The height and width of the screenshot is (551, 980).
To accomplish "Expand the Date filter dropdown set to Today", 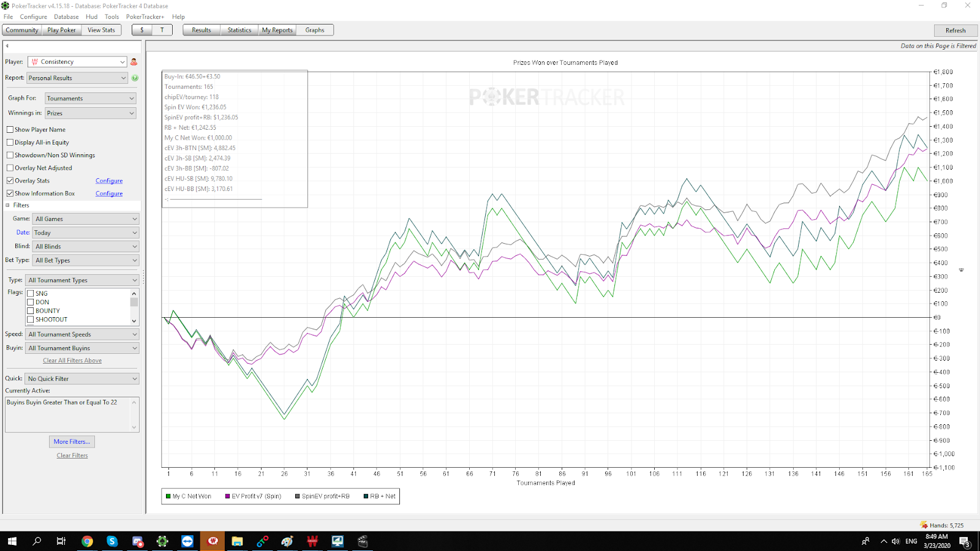I will [85, 233].
